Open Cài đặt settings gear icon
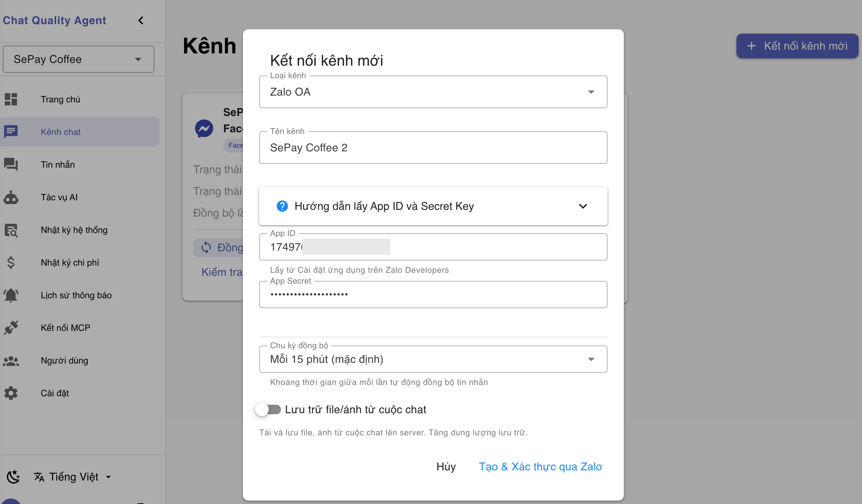This screenshot has height=504, width=862. pos(11,393)
